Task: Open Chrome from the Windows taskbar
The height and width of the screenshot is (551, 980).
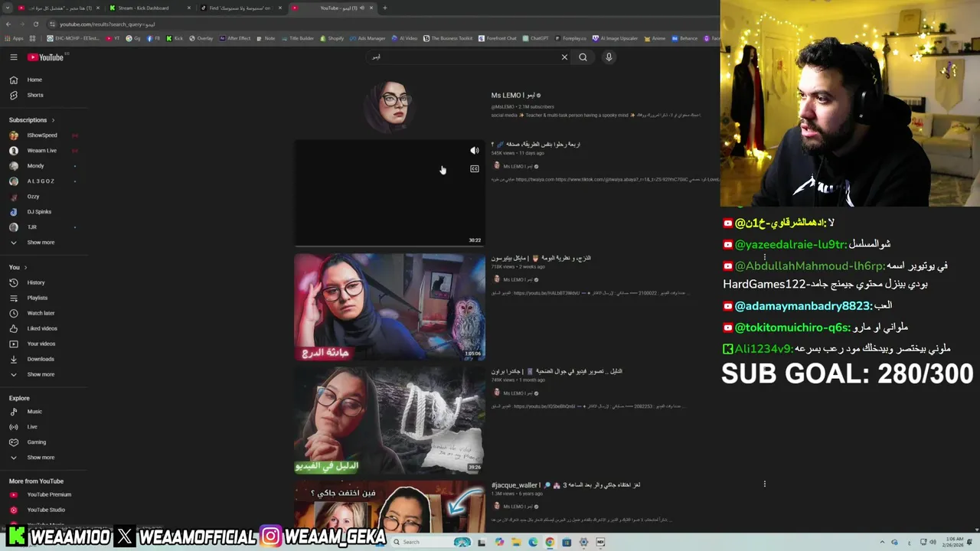Action: point(550,543)
